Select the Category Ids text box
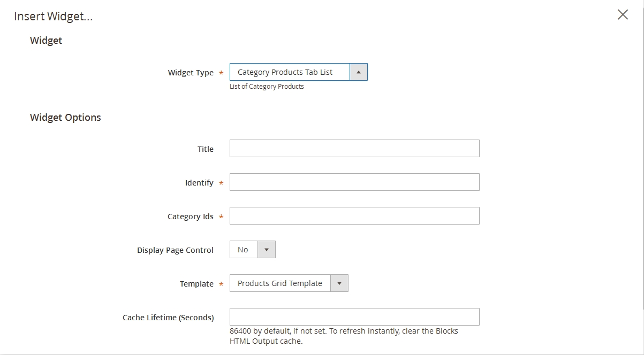Image resolution: width=644 pixels, height=355 pixels. coord(354,216)
